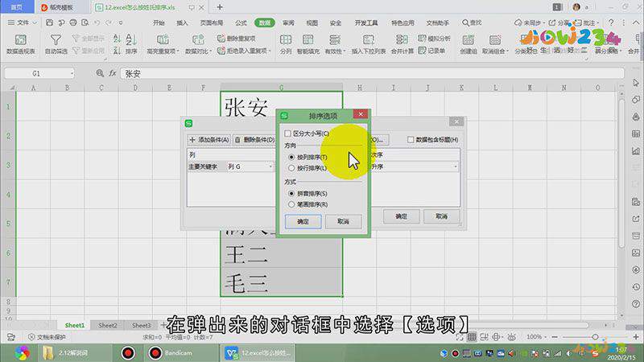This screenshot has height=362, width=644.
Task: Click the formula bar showing 张安
Action: click(x=372, y=73)
